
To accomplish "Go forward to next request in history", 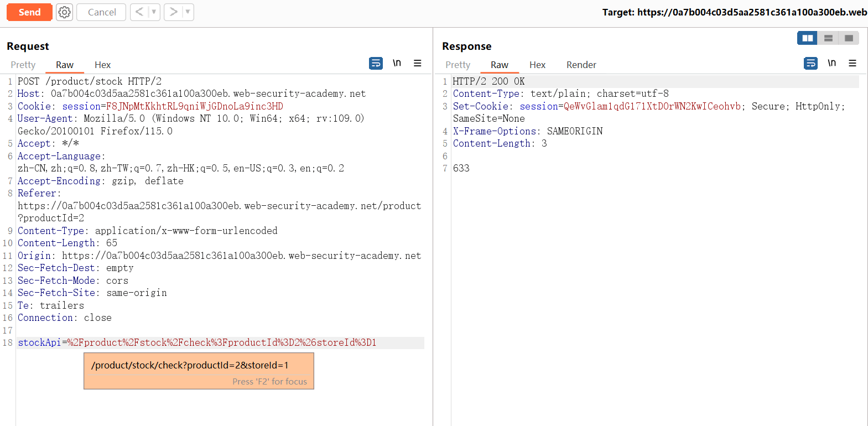I will pyautogui.click(x=173, y=12).
